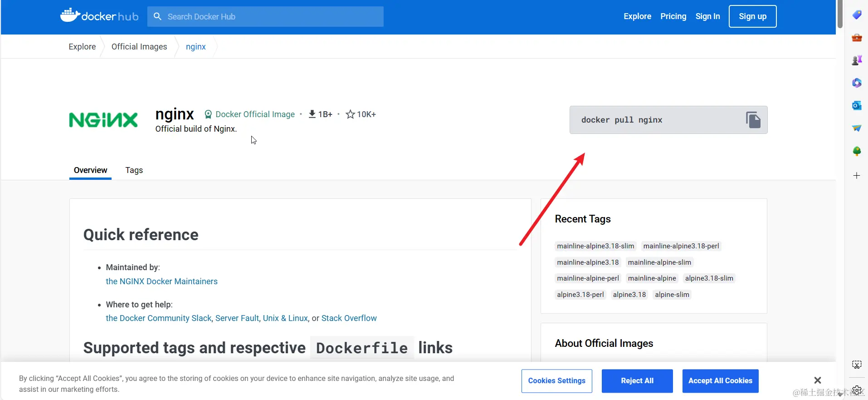Click 'Official build of Nginx.' description
This screenshot has width=868, height=400.
point(196,129)
